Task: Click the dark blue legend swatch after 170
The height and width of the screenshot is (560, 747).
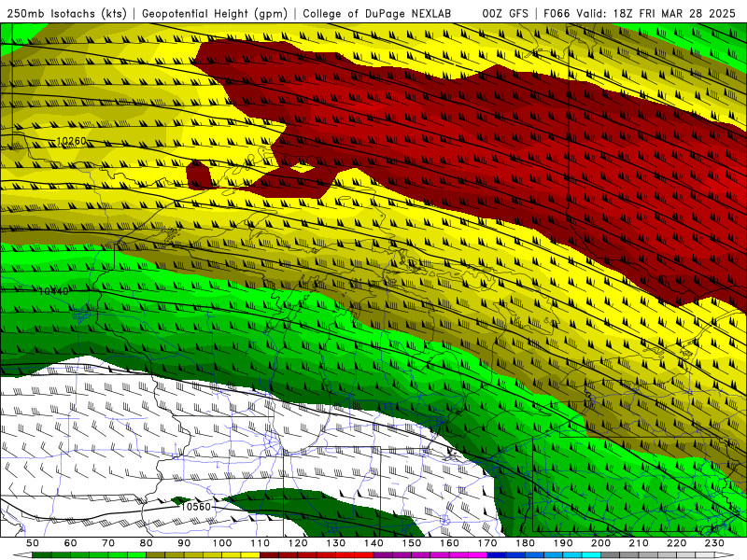Action: [497, 555]
